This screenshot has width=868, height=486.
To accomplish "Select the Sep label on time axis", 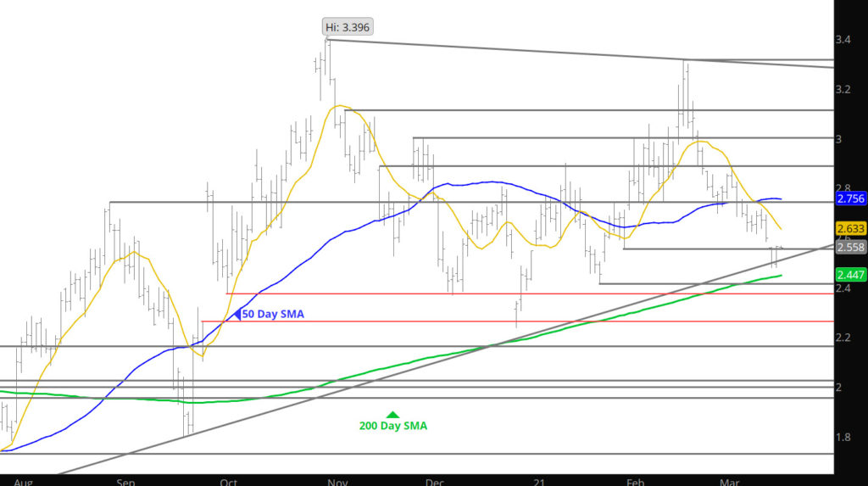I will click(125, 481).
